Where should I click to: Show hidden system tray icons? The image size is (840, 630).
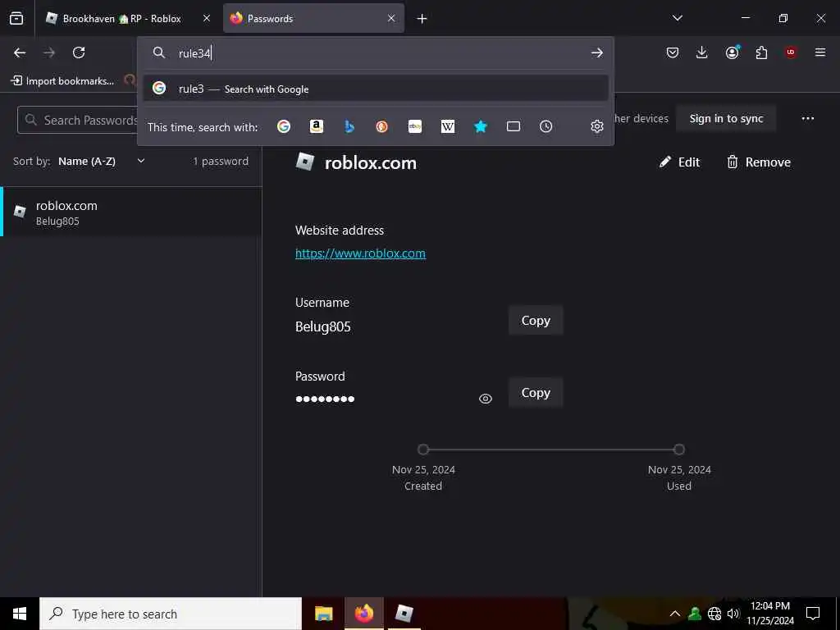[x=675, y=614]
